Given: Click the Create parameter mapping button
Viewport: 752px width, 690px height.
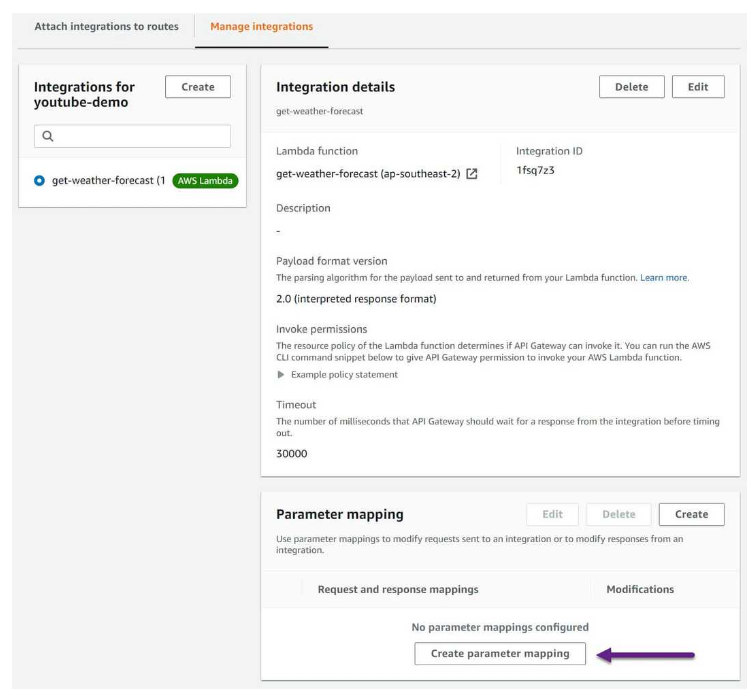Looking at the screenshot, I should coord(500,654).
